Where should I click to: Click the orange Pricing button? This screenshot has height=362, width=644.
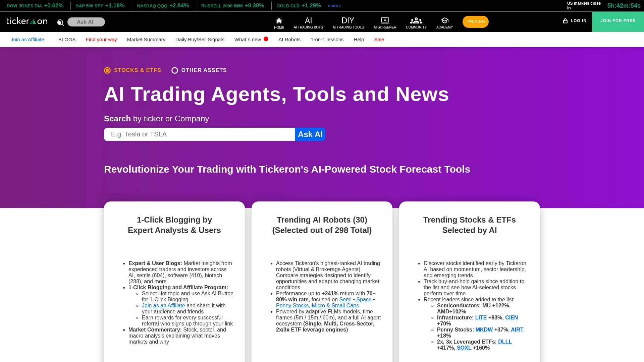(x=476, y=22)
